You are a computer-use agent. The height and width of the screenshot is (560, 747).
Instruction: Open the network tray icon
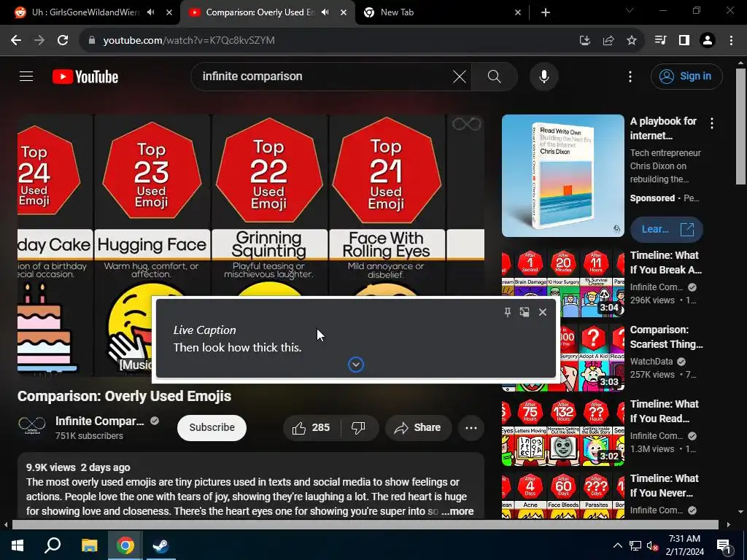[635, 545]
